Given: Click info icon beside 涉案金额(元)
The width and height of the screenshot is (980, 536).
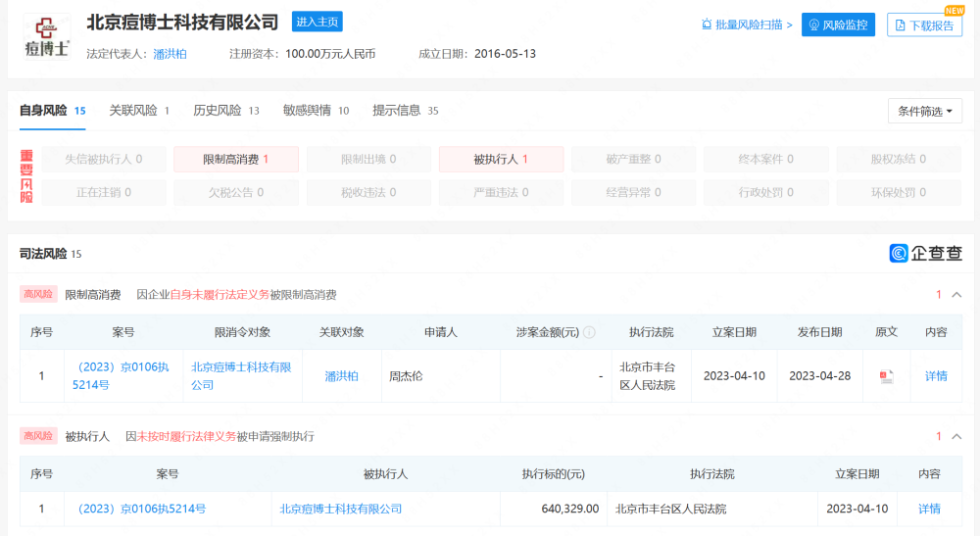Looking at the screenshot, I should click(x=589, y=332).
